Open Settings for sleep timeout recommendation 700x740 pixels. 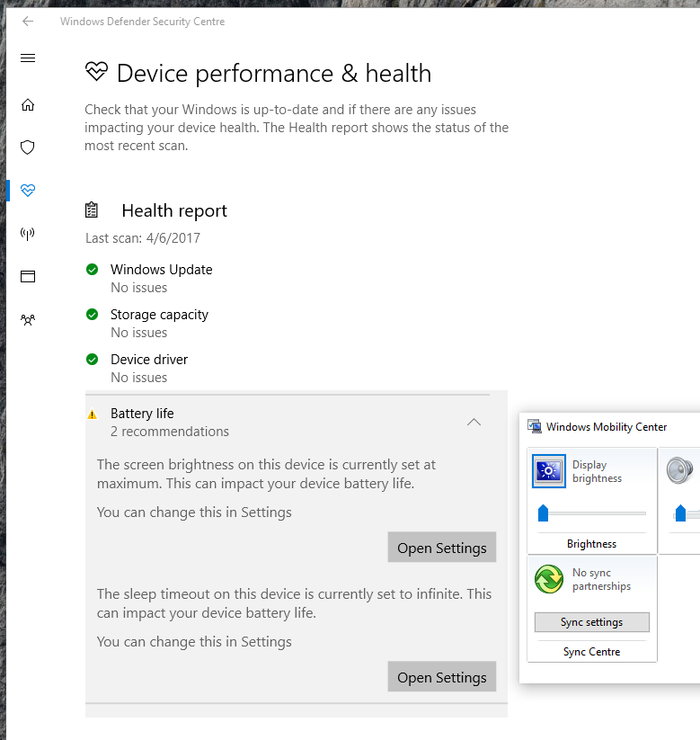point(442,677)
